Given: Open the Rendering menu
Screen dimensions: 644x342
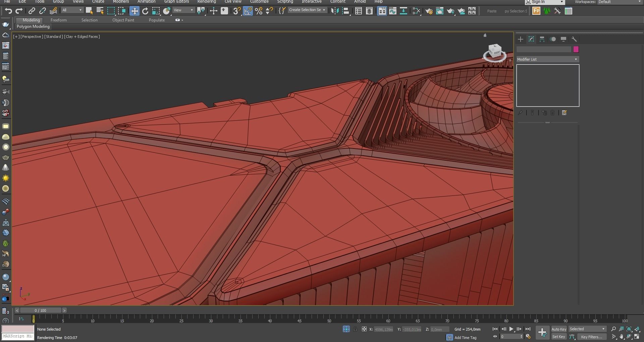Looking at the screenshot, I should (x=207, y=2).
